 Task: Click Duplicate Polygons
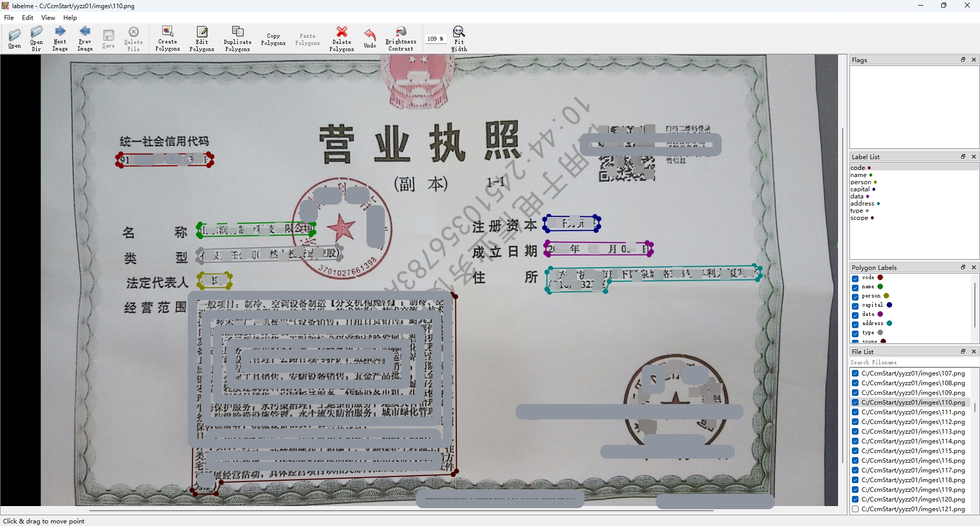tap(238, 38)
